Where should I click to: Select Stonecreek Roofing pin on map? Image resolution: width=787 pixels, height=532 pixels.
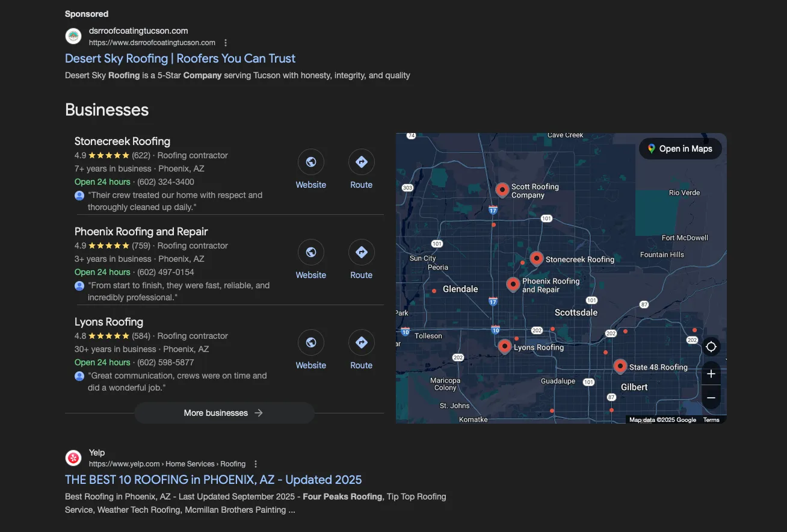(x=537, y=259)
